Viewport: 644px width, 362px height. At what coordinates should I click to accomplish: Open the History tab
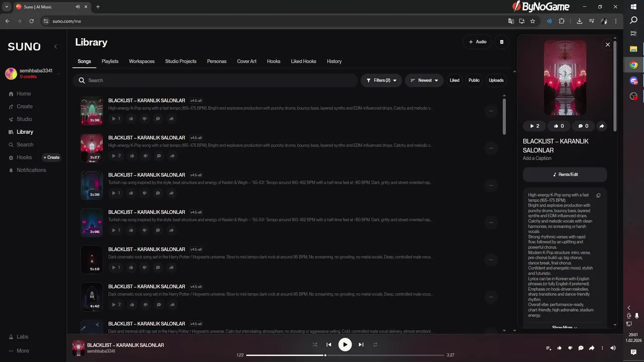pos(334,61)
